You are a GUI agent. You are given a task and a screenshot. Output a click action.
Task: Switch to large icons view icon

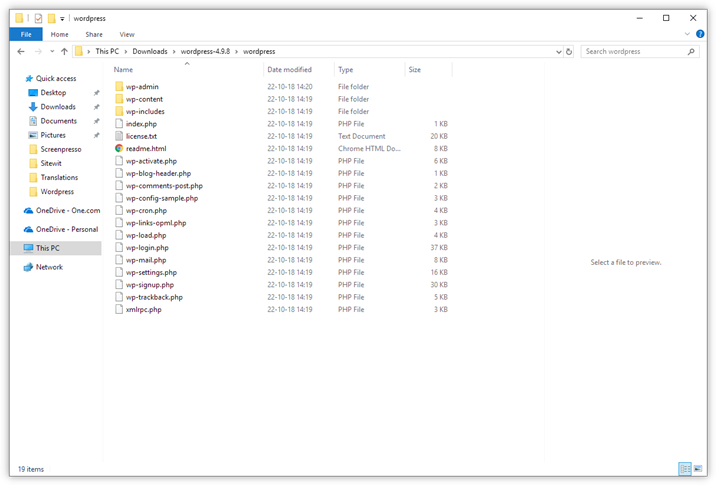tap(698, 469)
